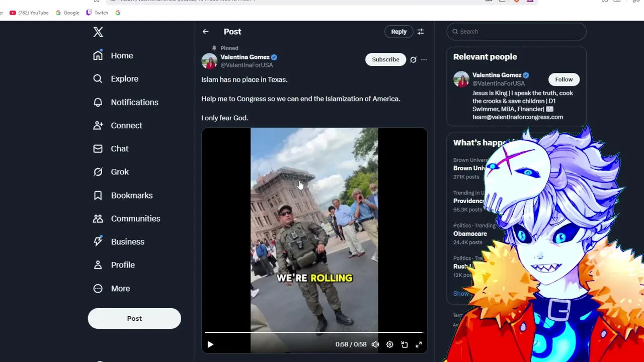Enter video fullscreen
The width and height of the screenshot is (644, 362).
419,344
